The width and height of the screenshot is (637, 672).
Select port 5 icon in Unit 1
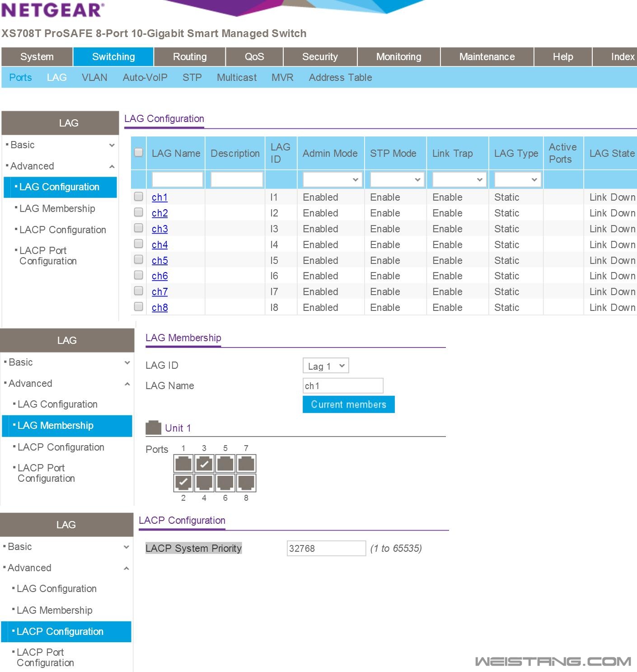click(225, 464)
